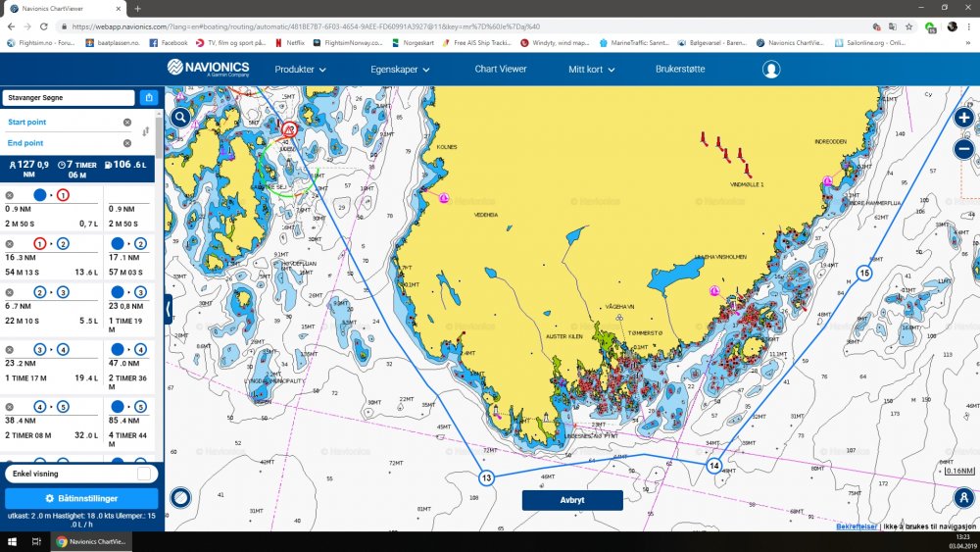Go back with the browser back arrow
980x552 pixels.
(x=11, y=26)
